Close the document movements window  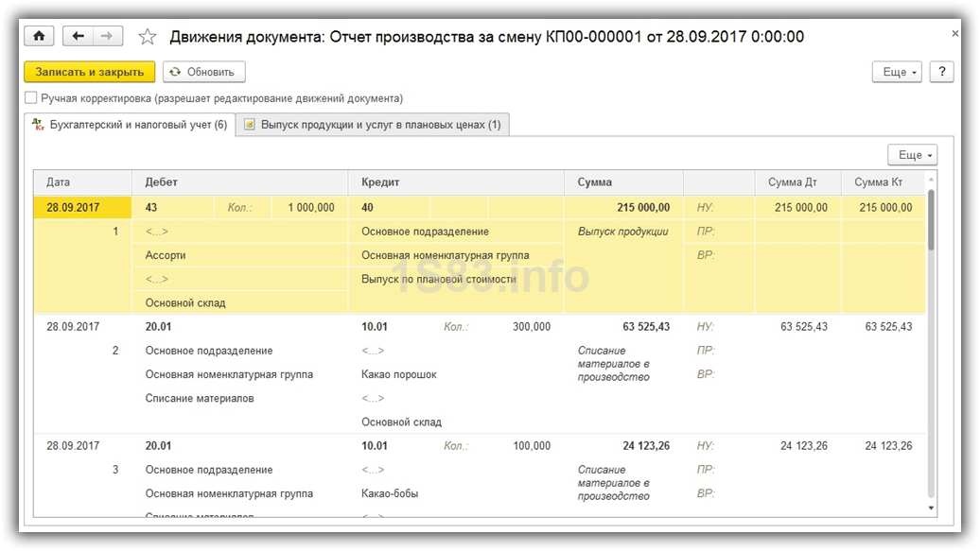(955, 34)
